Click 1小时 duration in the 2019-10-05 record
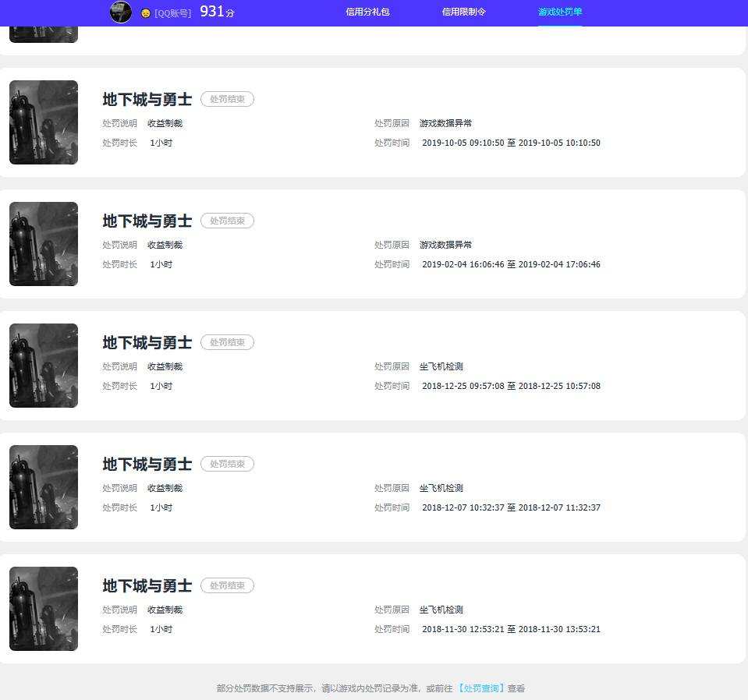The height and width of the screenshot is (700, 748). point(161,143)
